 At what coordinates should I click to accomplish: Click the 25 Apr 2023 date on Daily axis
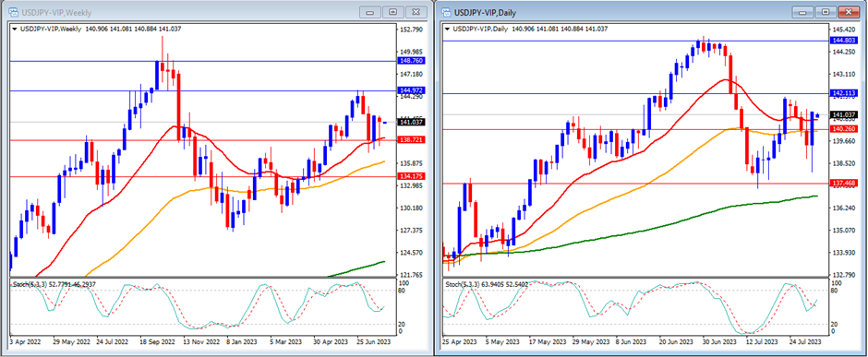tap(460, 342)
